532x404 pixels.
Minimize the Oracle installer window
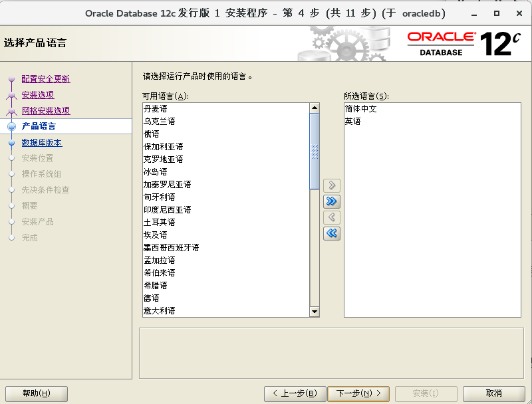[474, 14]
